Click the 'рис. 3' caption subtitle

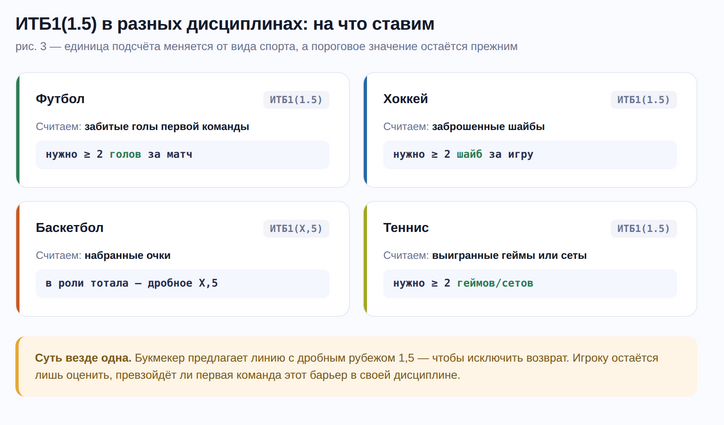point(266,47)
